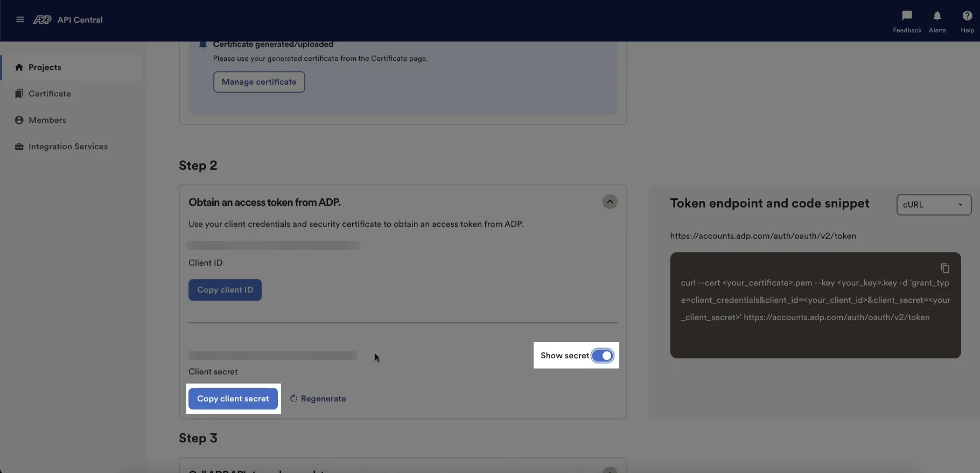Collapse the Obtain an access token section
Viewport: 980px width, 473px height.
610,202
